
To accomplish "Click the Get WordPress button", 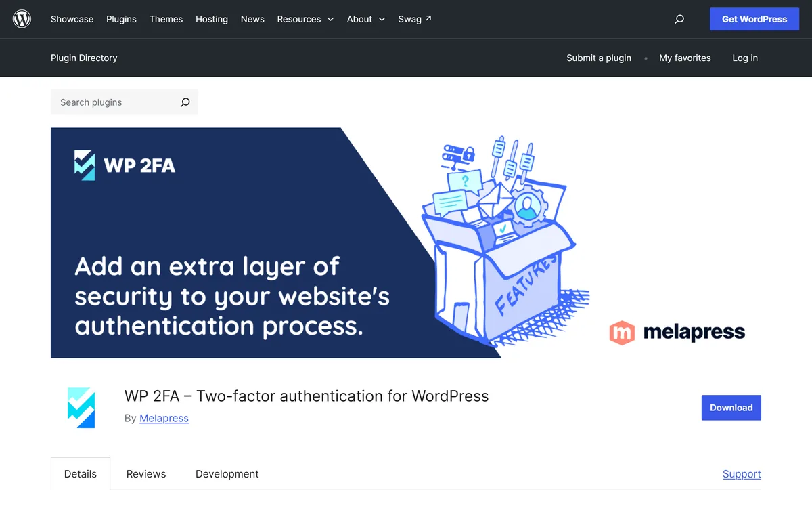I will 754,19.
